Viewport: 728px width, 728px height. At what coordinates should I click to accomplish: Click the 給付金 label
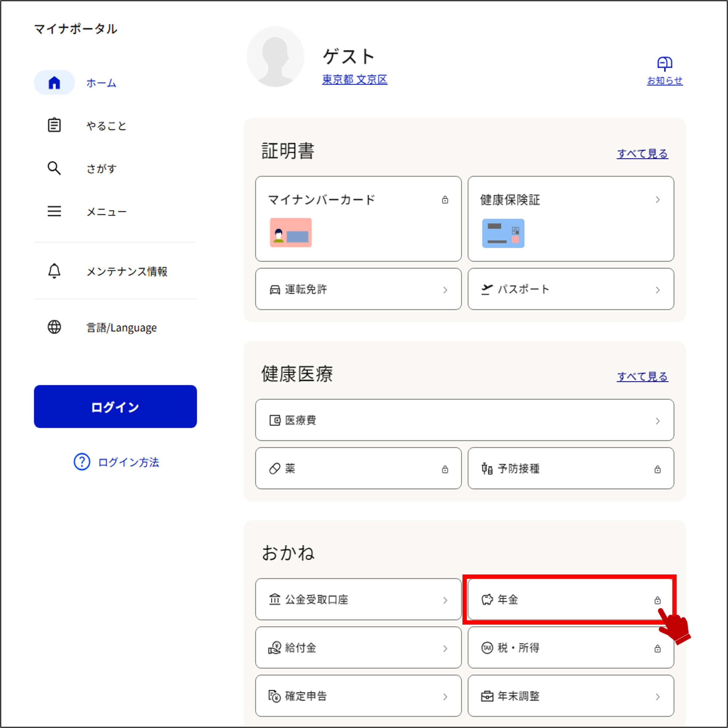click(300, 648)
